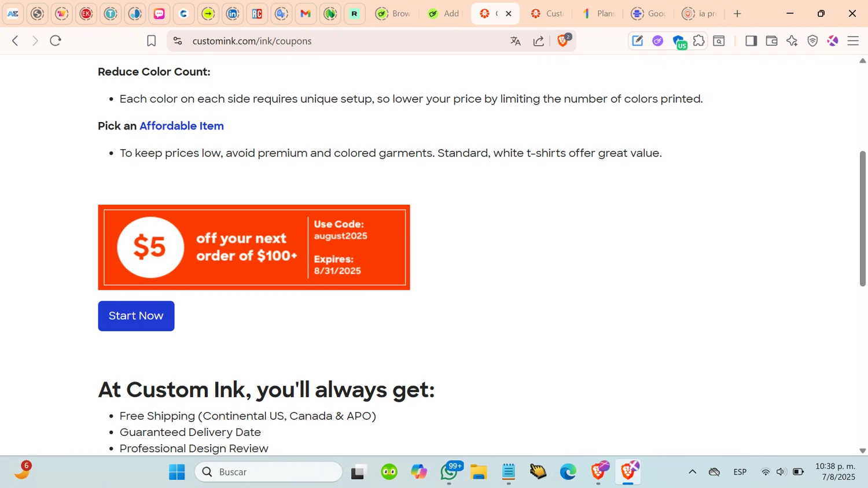Open Microsoft Edge from the taskbar

click(568, 472)
